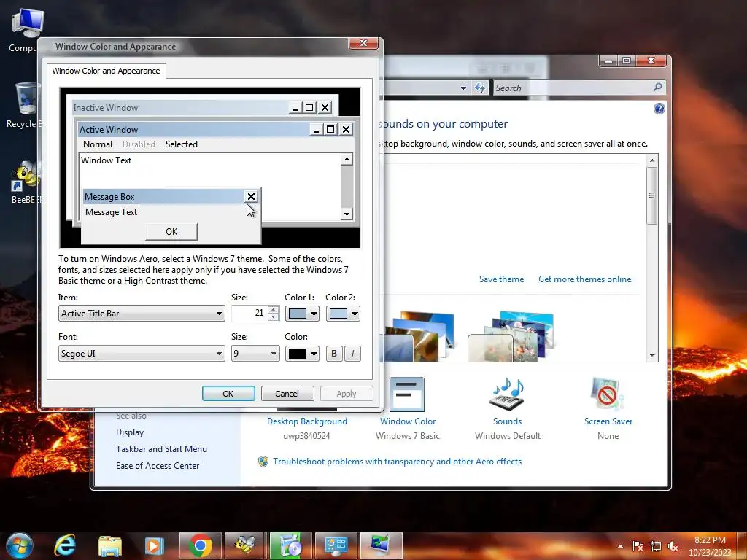
Task: Click the Inactive Window title bar in preview
Action: [179, 108]
